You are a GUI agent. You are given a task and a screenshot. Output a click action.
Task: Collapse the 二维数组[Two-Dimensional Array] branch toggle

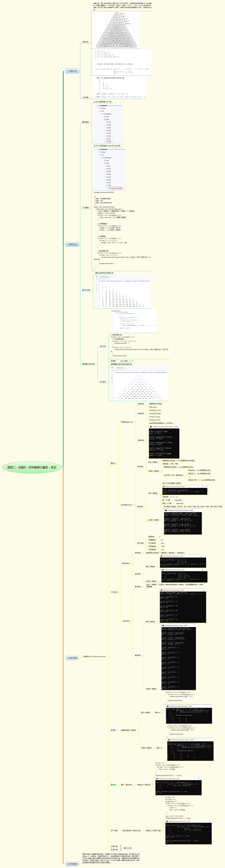pos(108,656)
